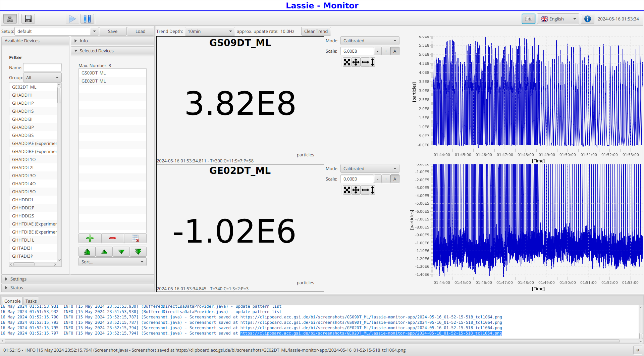This screenshot has height=356, width=644.
Task: Click the highlighted GE02DT_ML screenshot URL
Action: click(x=371, y=333)
